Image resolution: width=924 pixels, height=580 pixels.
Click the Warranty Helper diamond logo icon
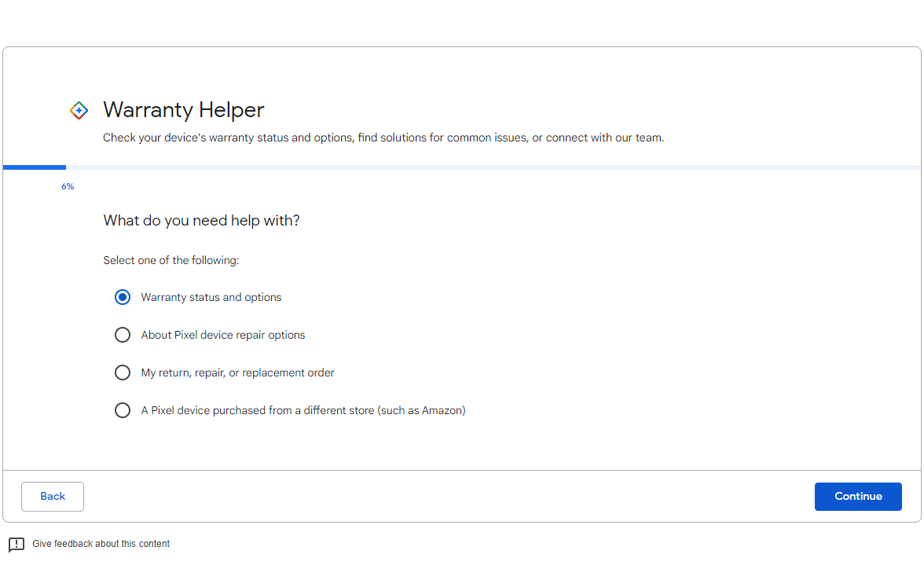(79, 111)
